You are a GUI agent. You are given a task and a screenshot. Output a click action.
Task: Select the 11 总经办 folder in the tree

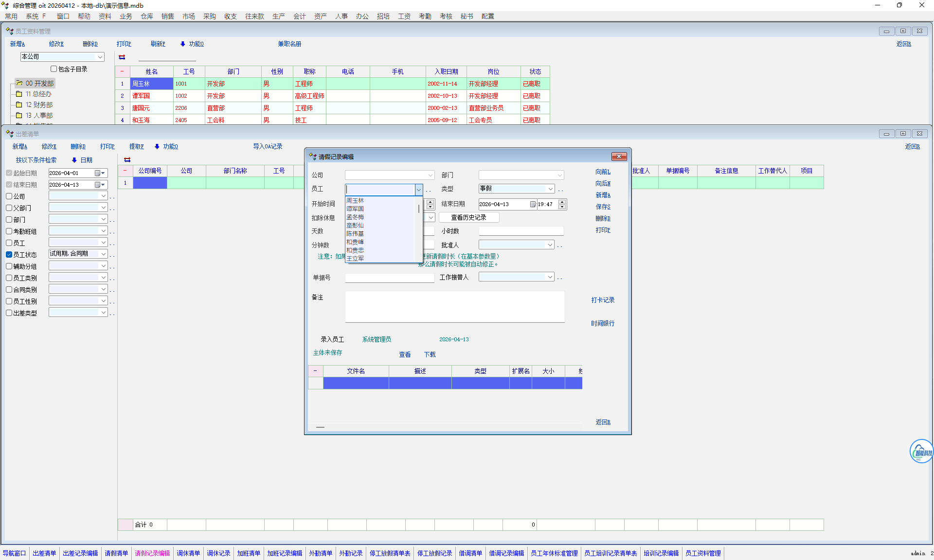pyautogui.click(x=38, y=94)
